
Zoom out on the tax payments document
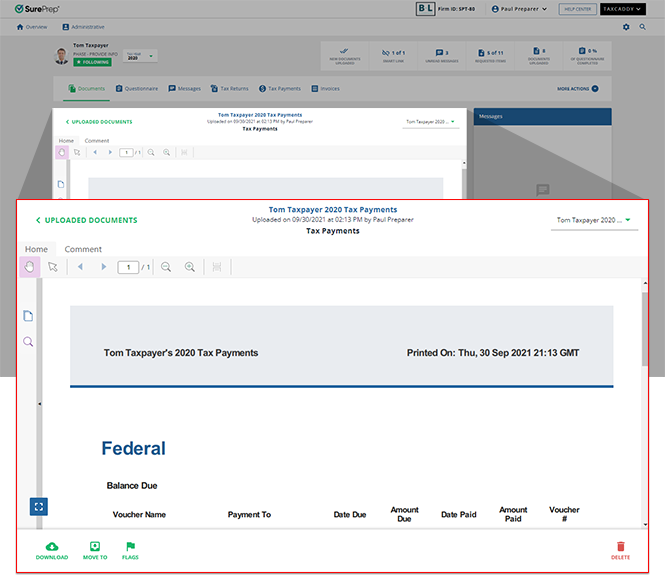[166, 267]
